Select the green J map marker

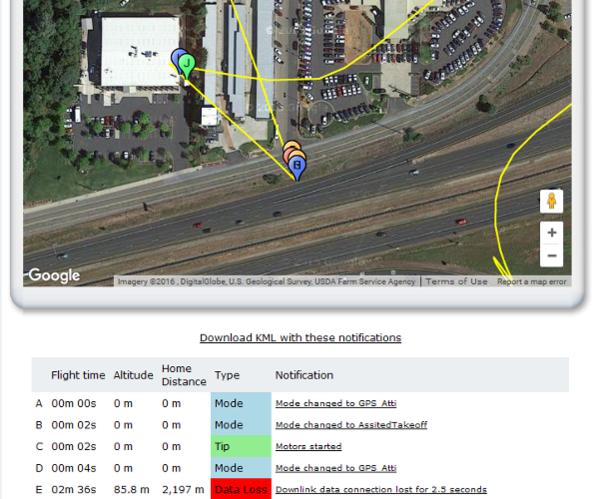187,66
